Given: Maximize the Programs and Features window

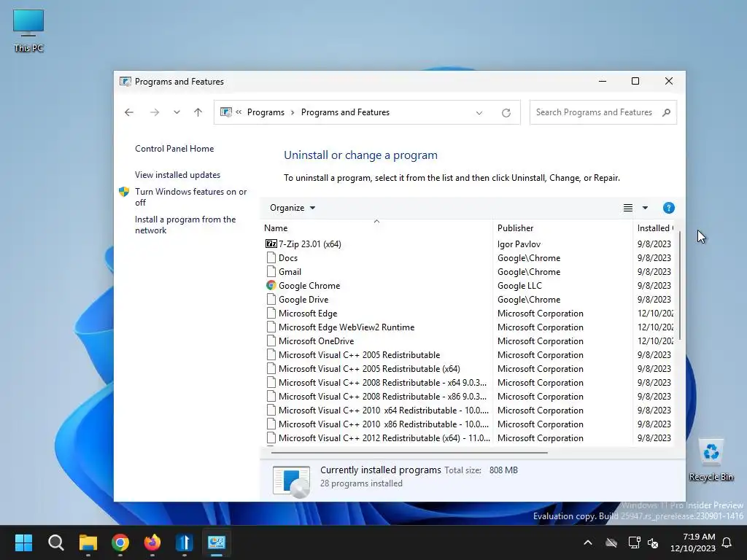Looking at the screenshot, I should (x=635, y=82).
